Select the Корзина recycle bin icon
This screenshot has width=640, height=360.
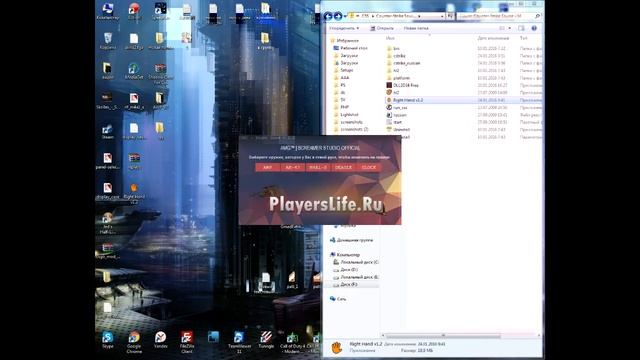pos(108,41)
